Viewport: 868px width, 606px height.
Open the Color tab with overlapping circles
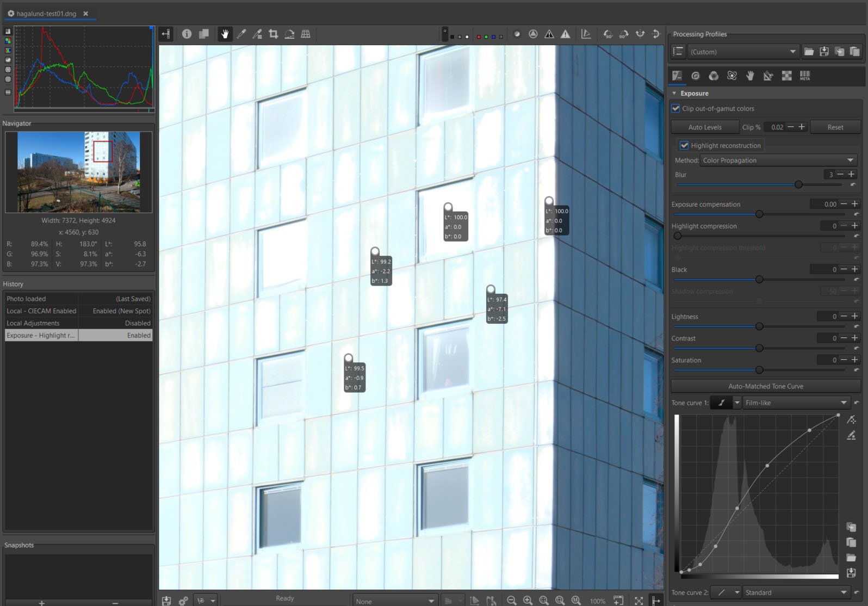[x=714, y=76]
